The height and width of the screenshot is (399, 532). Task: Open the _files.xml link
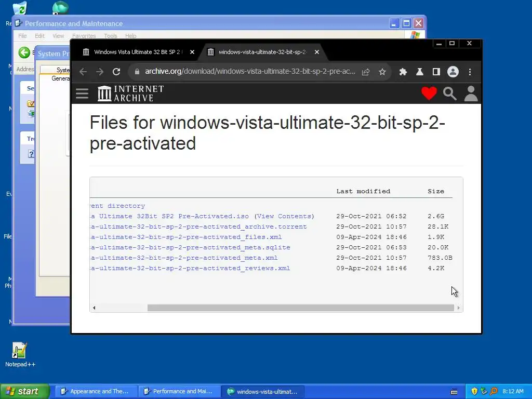(x=185, y=237)
